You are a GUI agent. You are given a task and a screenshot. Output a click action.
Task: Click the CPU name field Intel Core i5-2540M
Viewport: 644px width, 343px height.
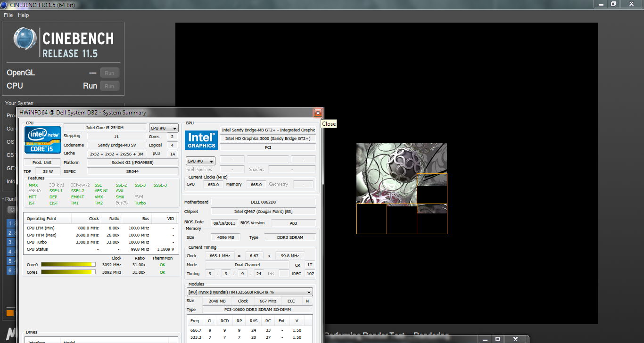[x=105, y=128]
